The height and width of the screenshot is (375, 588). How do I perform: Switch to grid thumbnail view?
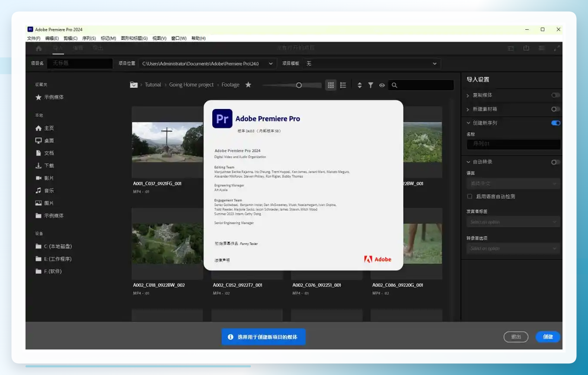tap(331, 85)
